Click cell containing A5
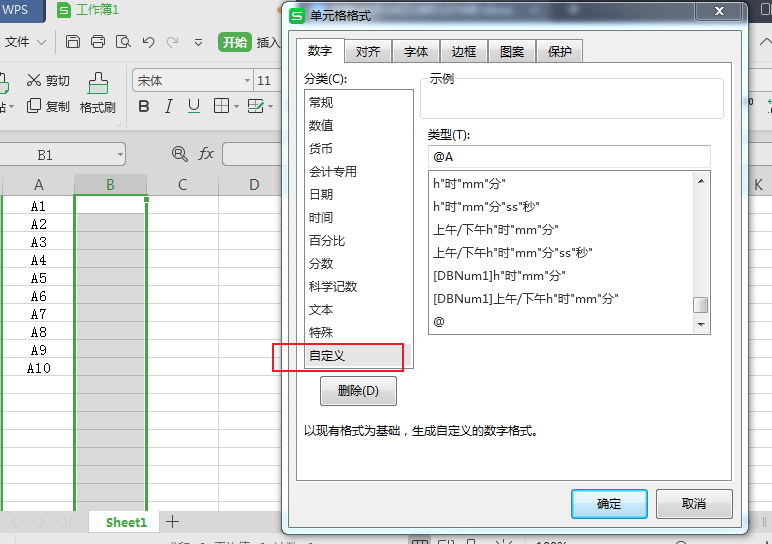Screen dimensions: 772x544 [39, 278]
